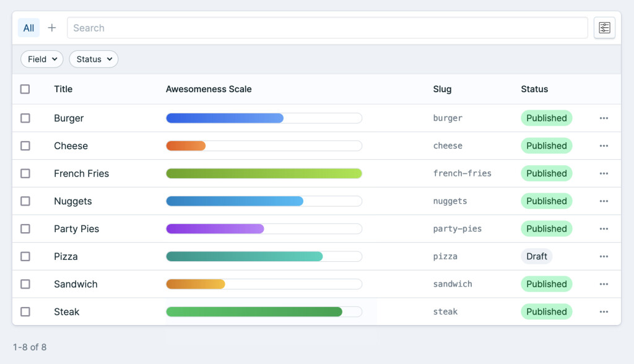Focus the Search input field
634x364 pixels.
click(x=327, y=28)
